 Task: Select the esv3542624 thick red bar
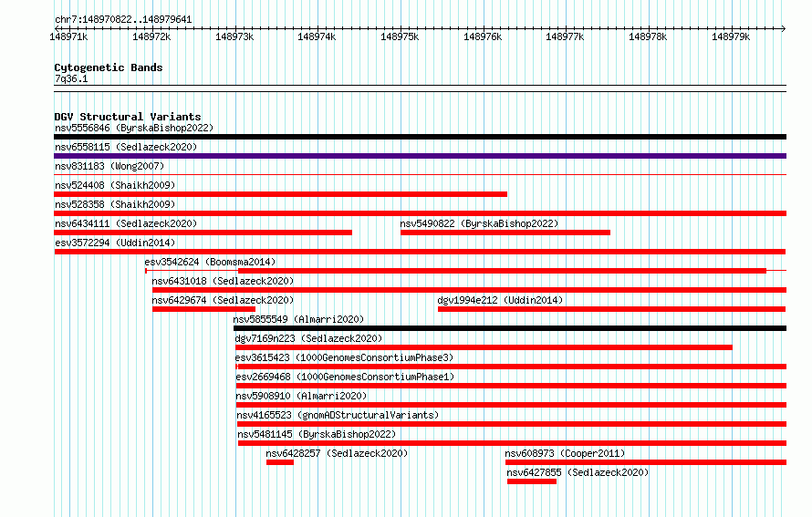click(502, 271)
